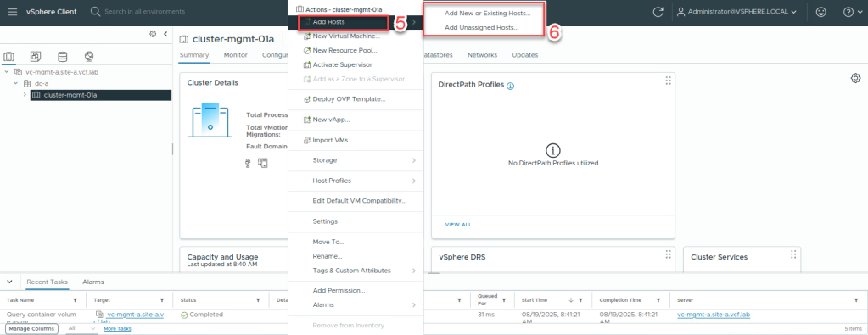Click the Start Time sort arrow
868x335 pixels.
(x=571, y=300)
